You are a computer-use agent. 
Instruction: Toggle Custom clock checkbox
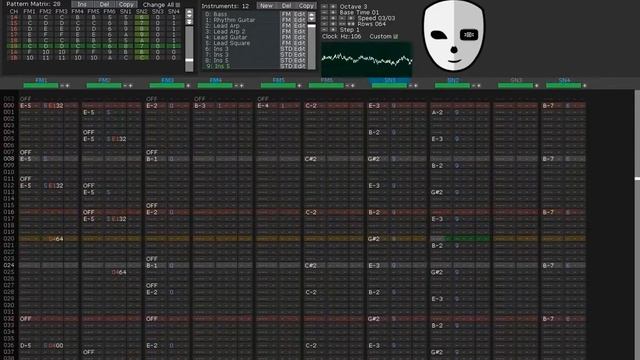click(x=395, y=36)
